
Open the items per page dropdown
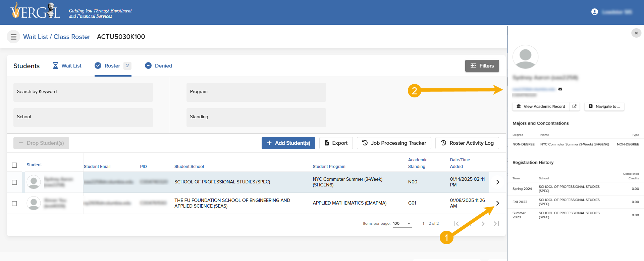pyautogui.click(x=402, y=224)
